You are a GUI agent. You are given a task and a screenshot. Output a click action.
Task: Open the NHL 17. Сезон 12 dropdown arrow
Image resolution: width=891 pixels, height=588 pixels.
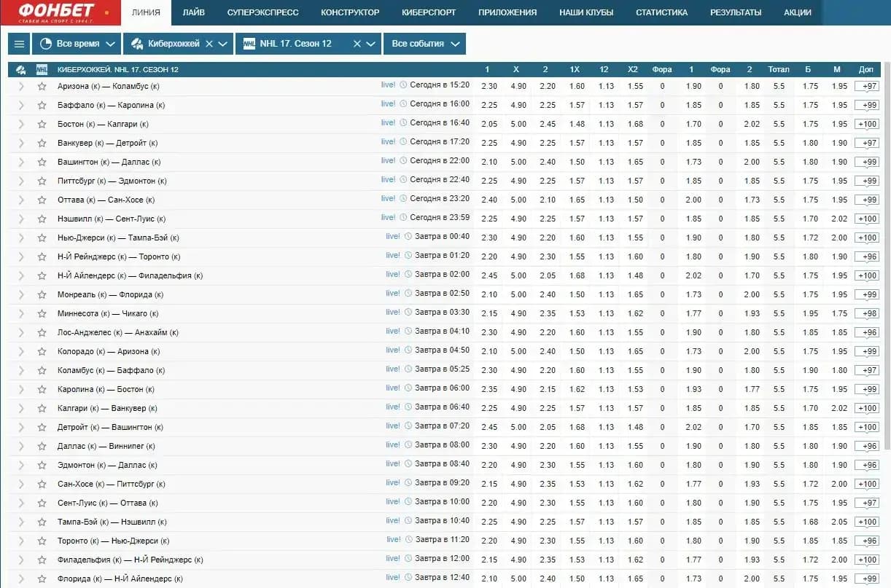372,44
